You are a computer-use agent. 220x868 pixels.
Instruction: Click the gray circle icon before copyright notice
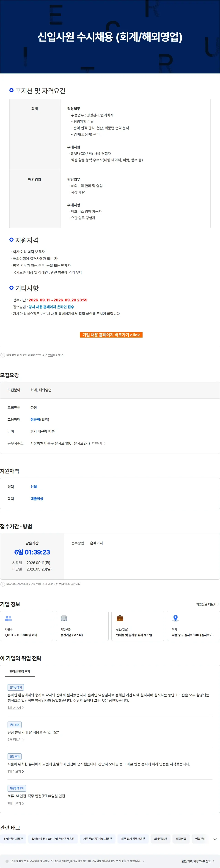point(7,861)
